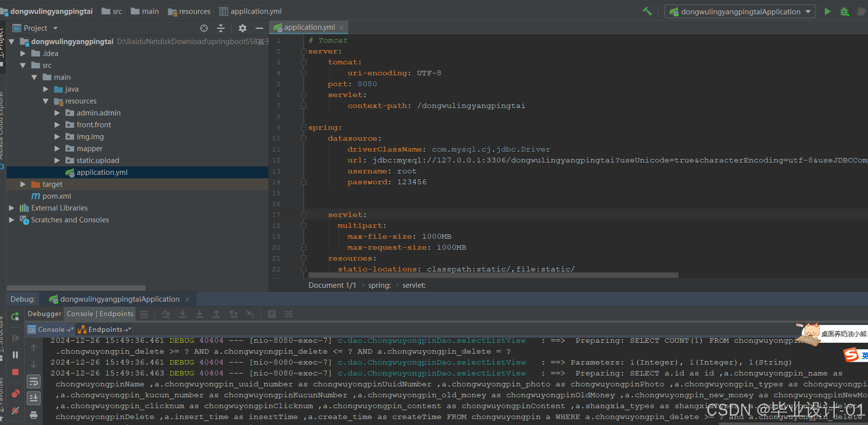The image size is (868, 425).
Task: Expand the mapper folder arrow
Action: click(x=57, y=149)
